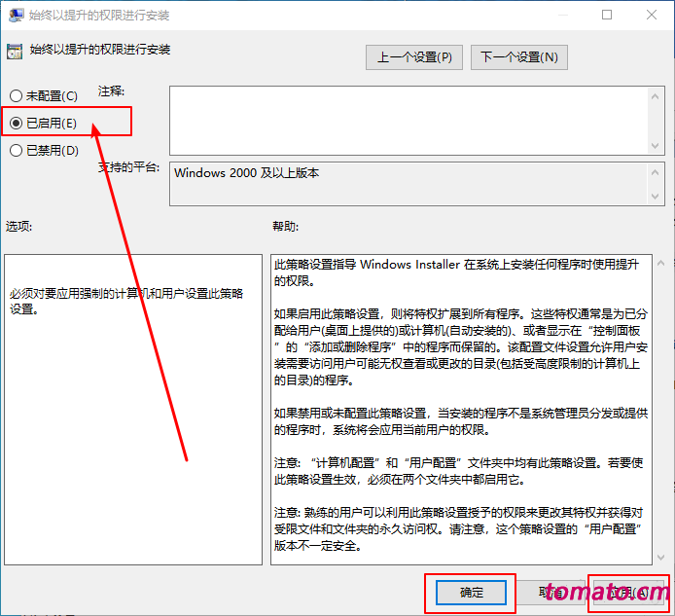Image resolution: width=675 pixels, height=616 pixels.
Task: Maximize the policy setting window
Action: tap(607, 15)
